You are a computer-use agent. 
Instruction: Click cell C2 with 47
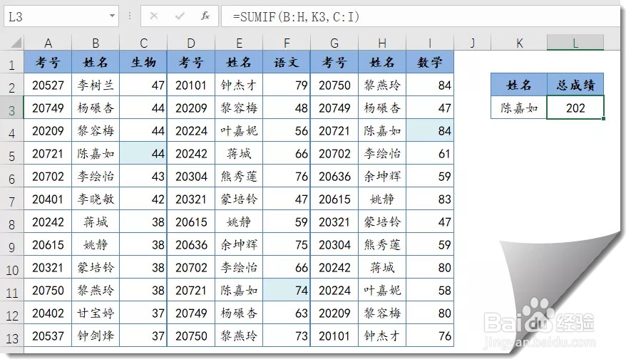143,85
